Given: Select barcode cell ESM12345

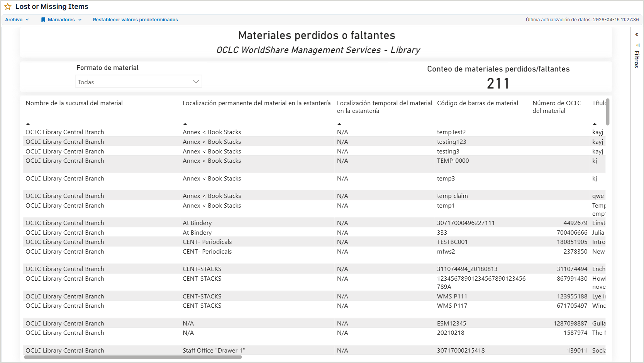Looking at the screenshot, I should coord(451,324).
